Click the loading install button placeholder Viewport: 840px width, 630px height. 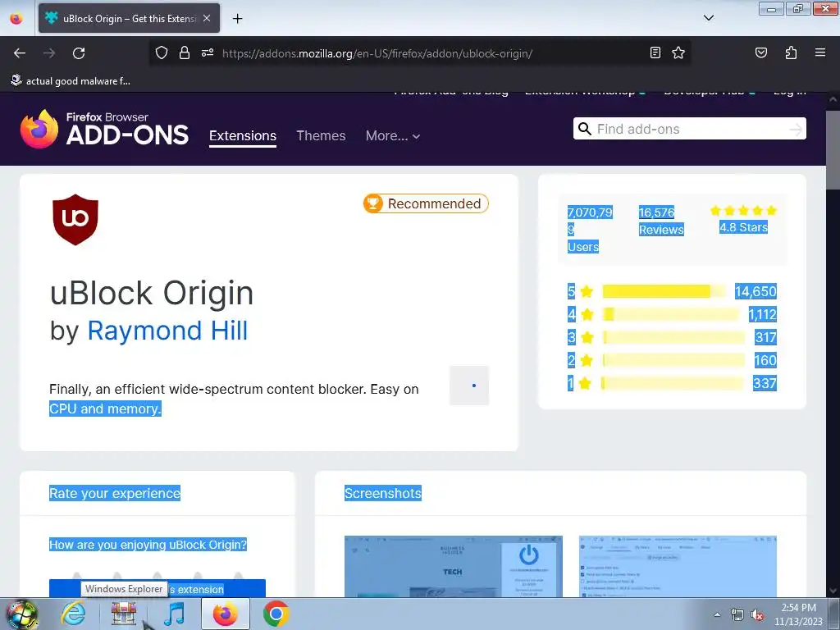469,386
